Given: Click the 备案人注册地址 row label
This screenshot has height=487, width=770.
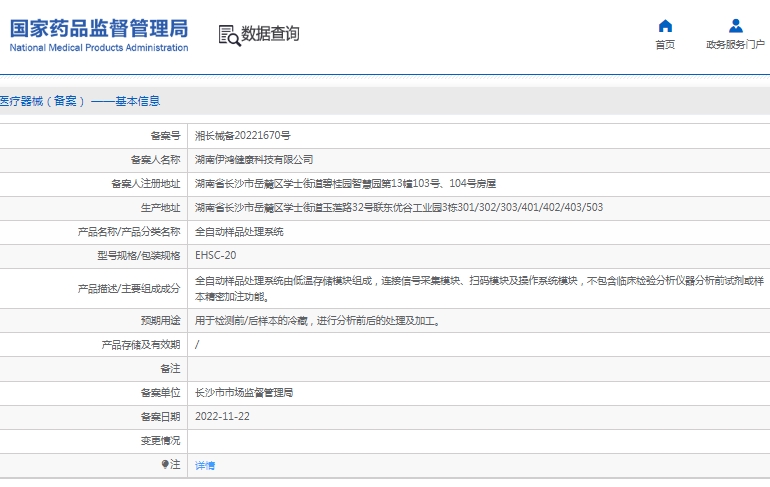Looking at the screenshot, I should (146, 184).
